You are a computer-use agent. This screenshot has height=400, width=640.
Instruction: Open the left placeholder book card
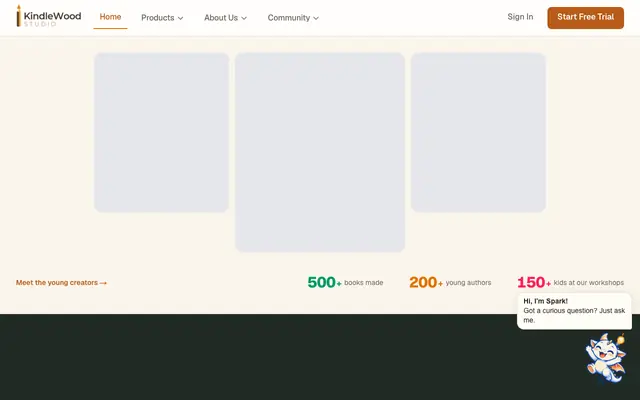tap(161, 132)
